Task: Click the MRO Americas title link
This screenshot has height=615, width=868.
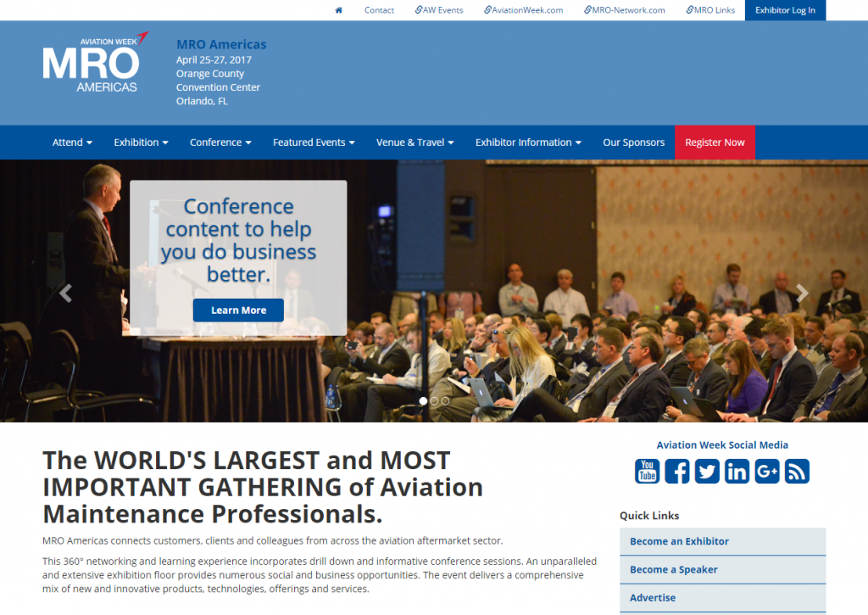Action: [x=221, y=44]
